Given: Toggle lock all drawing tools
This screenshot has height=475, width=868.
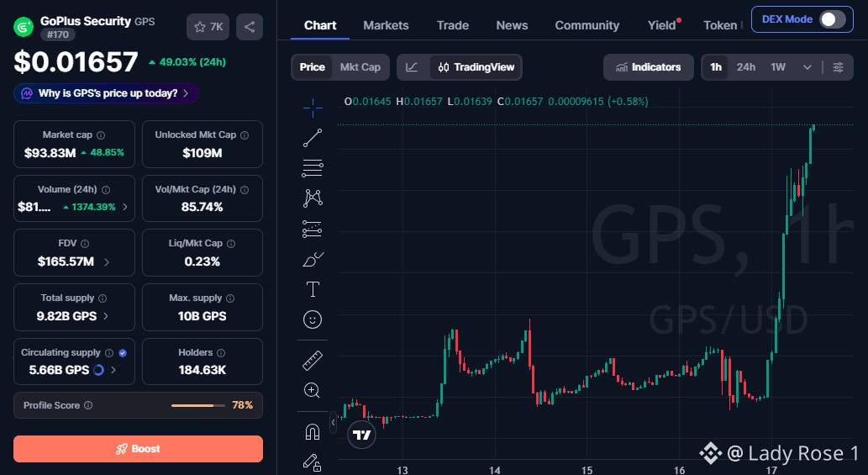Looking at the screenshot, I should (313, 462).
